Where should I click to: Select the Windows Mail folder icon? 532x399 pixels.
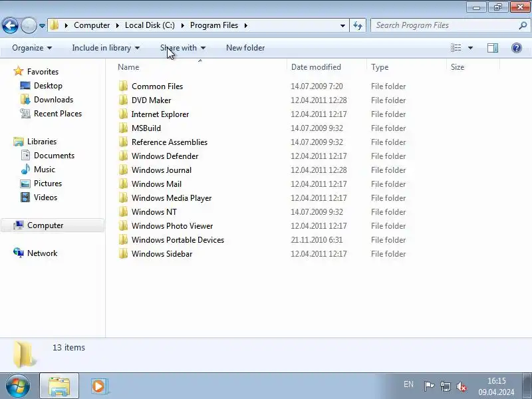click(123, 184)
